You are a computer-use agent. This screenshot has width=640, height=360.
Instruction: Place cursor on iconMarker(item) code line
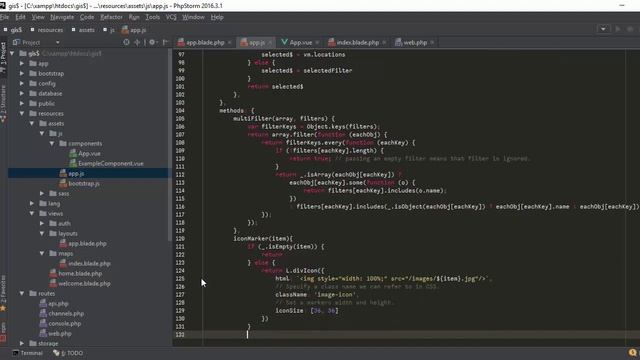click(262, 238)
